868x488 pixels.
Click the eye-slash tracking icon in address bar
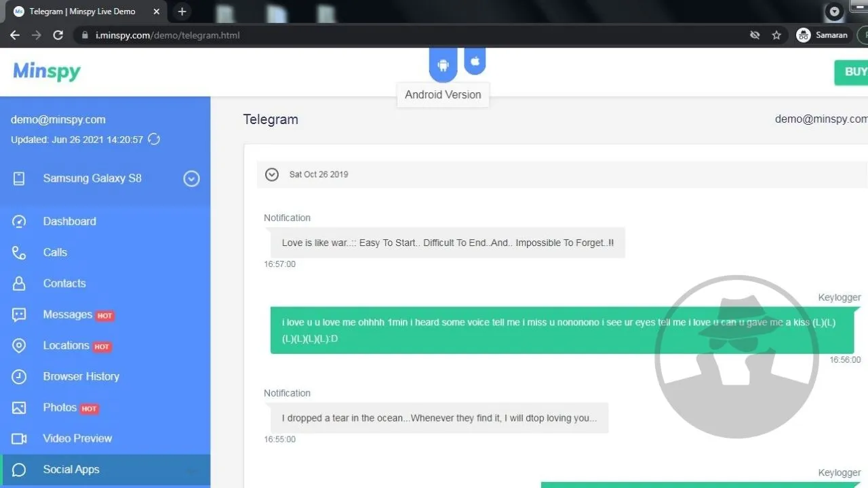tap(755, 35)
